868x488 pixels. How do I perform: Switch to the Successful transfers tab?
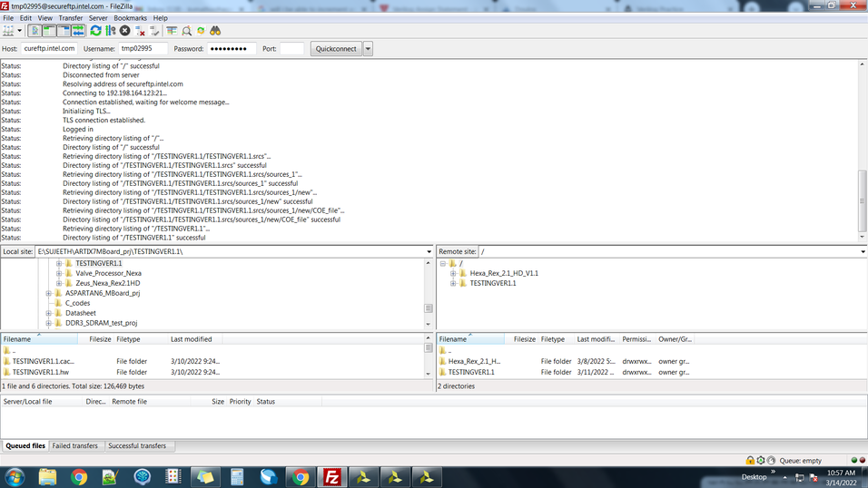point(137,446)
